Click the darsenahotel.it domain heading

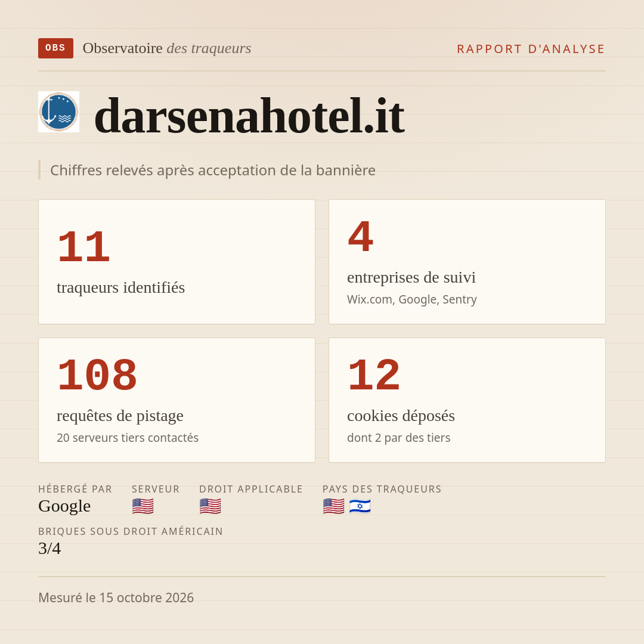249,116
